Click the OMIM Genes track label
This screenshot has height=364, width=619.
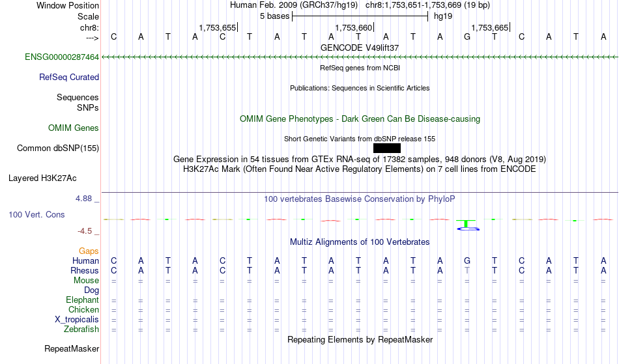tap(73, 128)
